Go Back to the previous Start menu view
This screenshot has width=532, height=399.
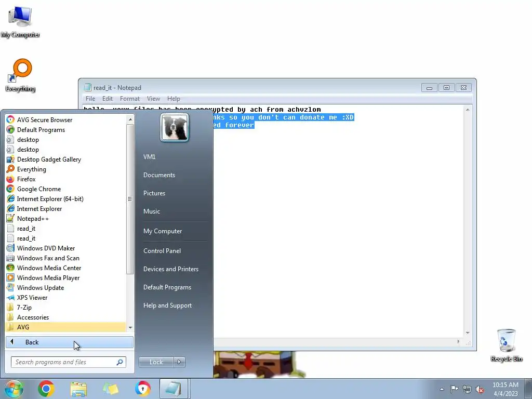click(x=69, y=342)
